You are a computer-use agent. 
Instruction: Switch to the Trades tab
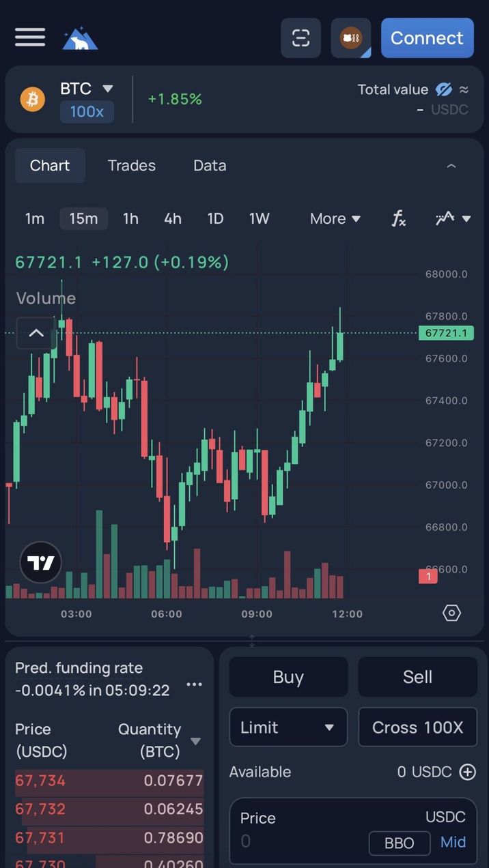click(x=132, y=166)
